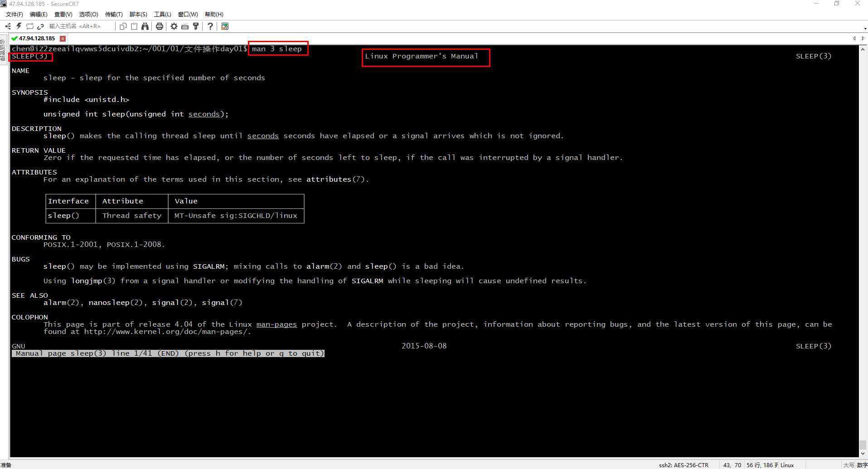Image resolution: width=868 pixels, height=469 pixels.
Task: Open Session Options gear icon
Action: pyautogui.click(x=174, y=26)
